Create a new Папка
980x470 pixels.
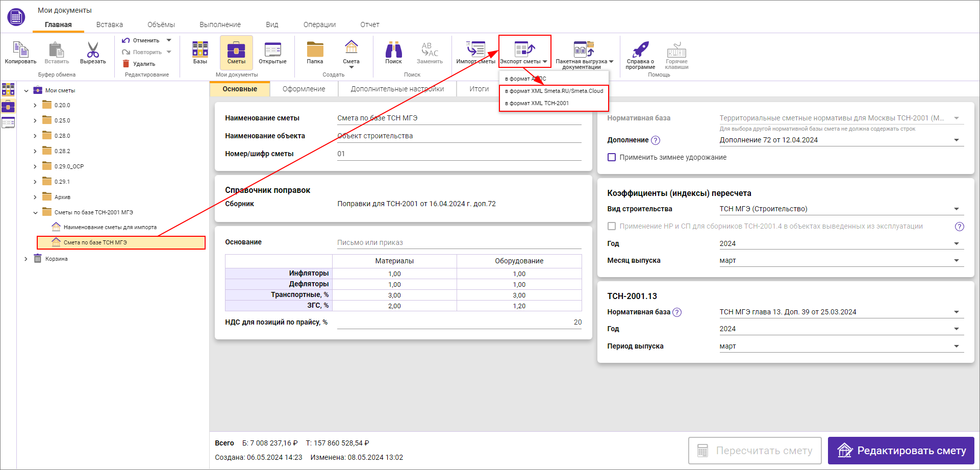click(x=315, y=53)
